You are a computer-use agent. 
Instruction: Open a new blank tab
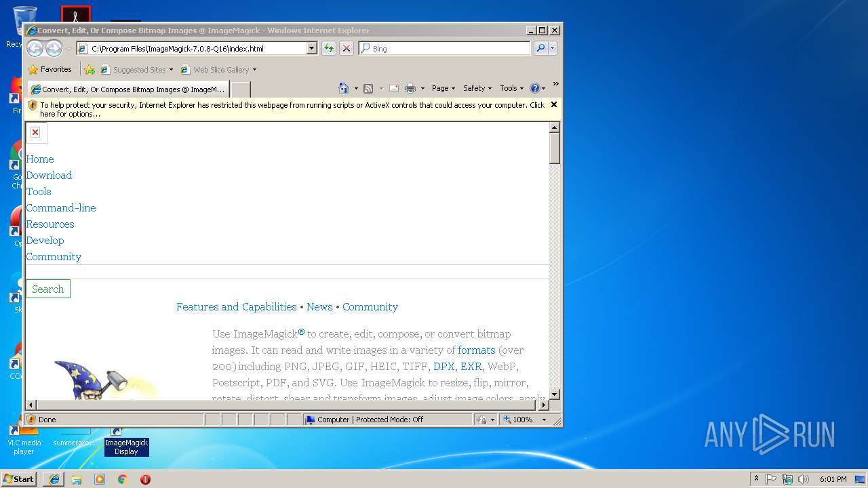pos(241,89)
